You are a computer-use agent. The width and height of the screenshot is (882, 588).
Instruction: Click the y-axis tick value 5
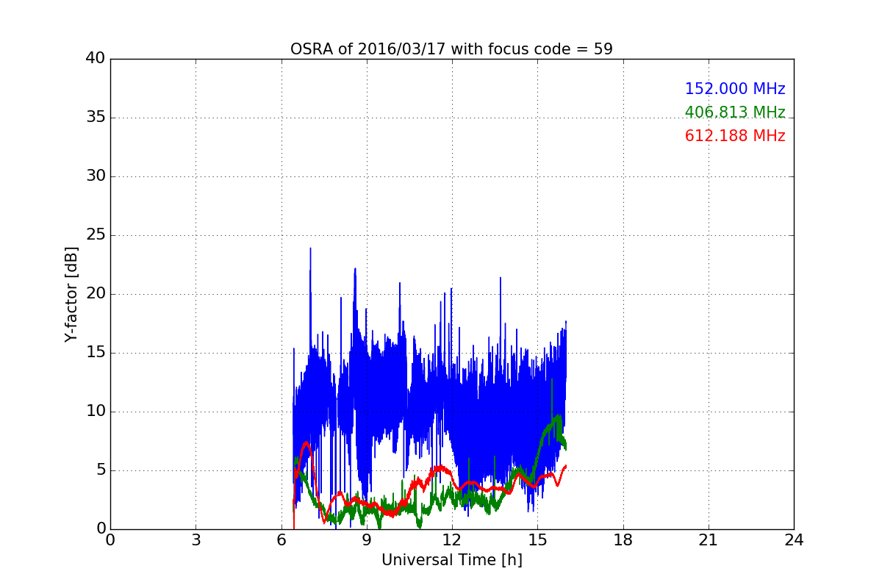(101, 470)
